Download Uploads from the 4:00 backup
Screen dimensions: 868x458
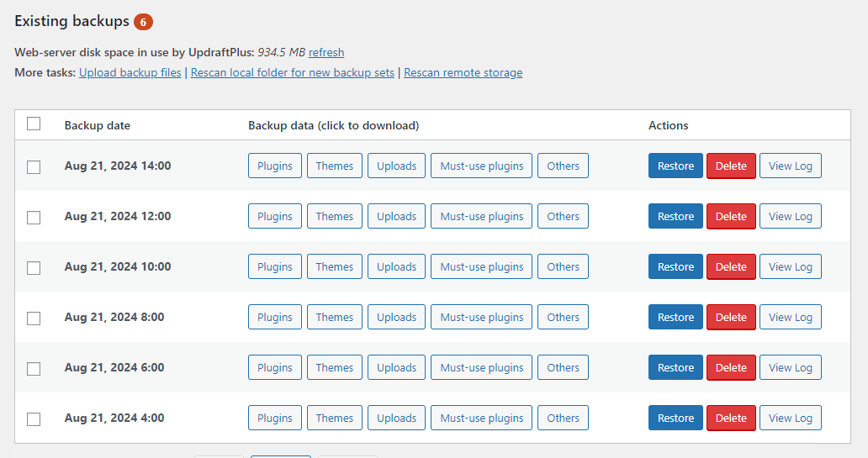396,418
